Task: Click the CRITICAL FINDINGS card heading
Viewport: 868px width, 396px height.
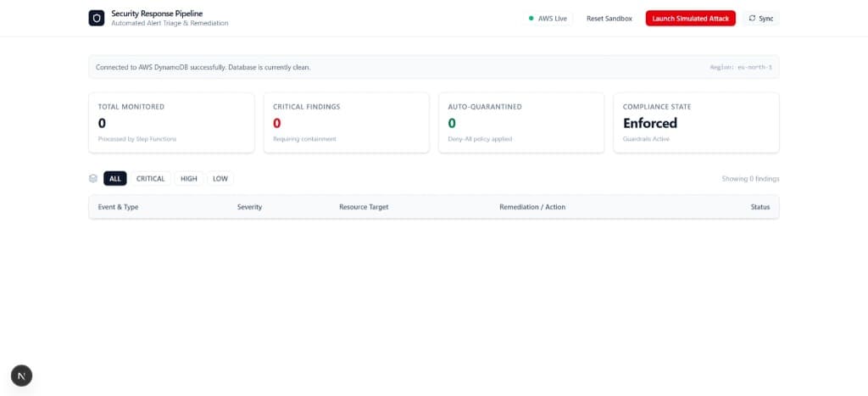Action: coord(307,107)
